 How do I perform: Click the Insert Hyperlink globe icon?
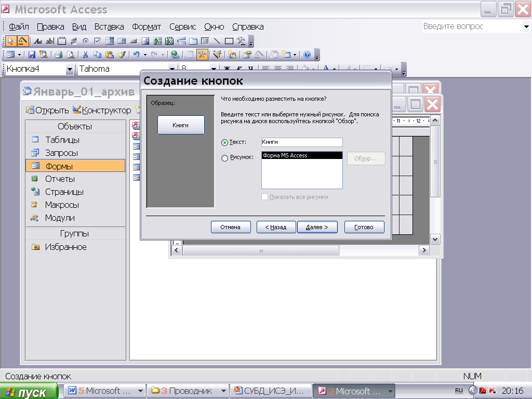(175, 55)
